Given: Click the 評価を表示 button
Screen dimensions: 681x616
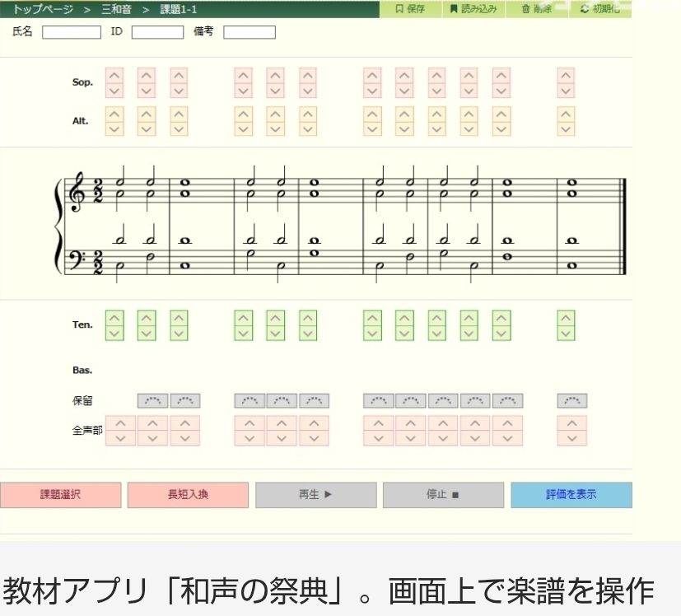Looking at the screenshot, I should pyautogui.click(x=571, y=495).
